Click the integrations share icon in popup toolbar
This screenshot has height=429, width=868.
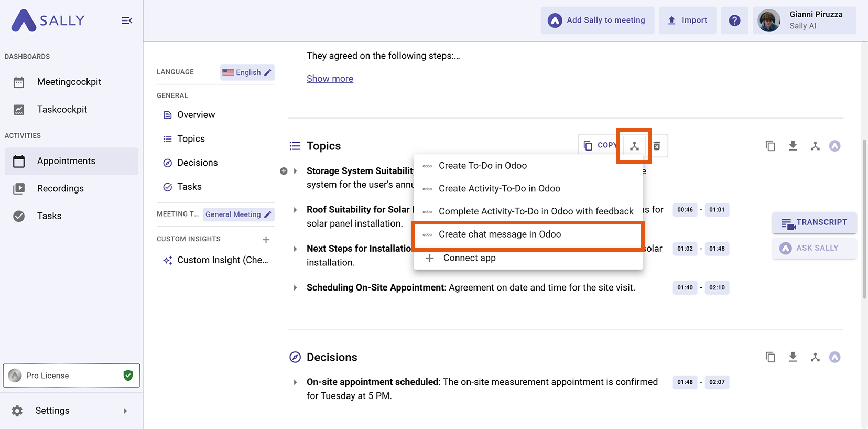pos(634,146)
